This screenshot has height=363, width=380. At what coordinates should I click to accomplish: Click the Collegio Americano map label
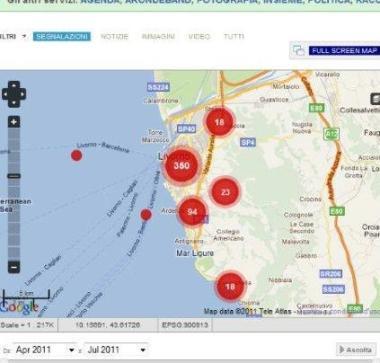point(228,235)
